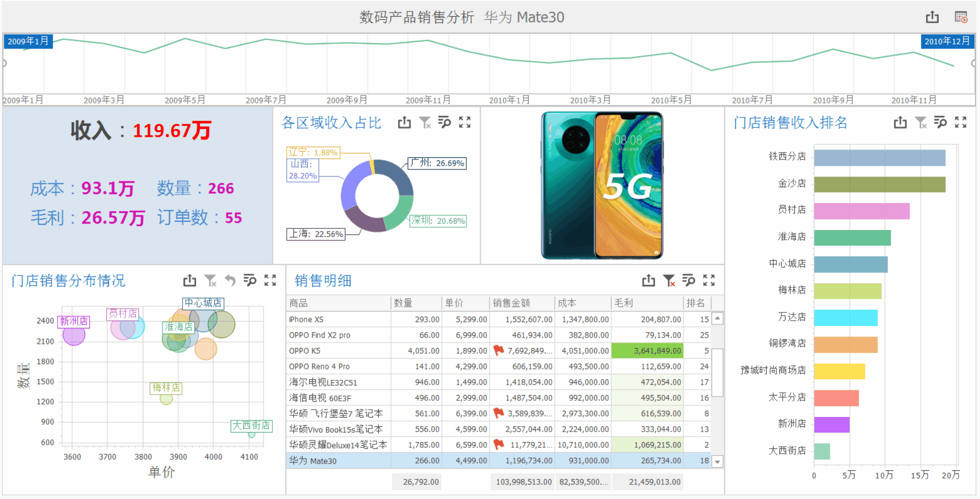Image resolution: width=980 pixels, height=499 pixels.
Task: Sort by the 销售金额 column header
Action: [522, 303]
